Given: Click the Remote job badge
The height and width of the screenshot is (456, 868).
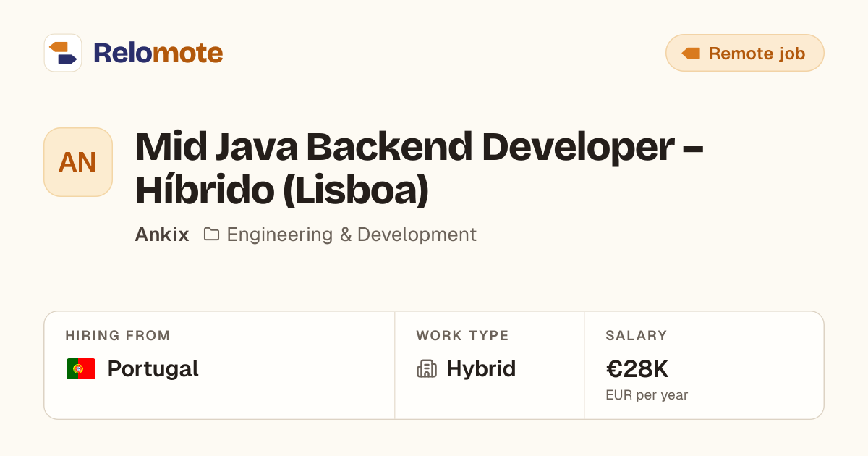Looking at the screenshot, I should pyautogui.click(x=744, y=53).
